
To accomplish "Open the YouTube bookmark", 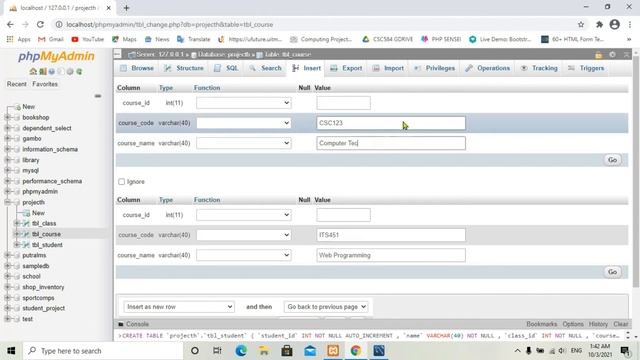I will point(87,39).
